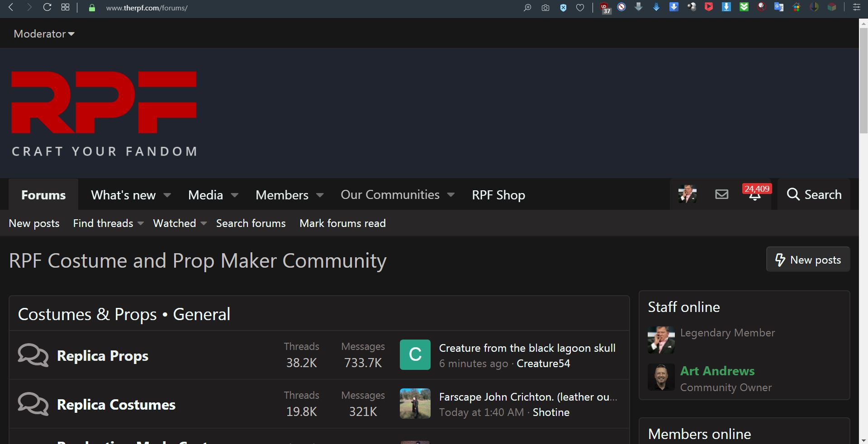Open the Replica Costumes forum

point(116,405)
